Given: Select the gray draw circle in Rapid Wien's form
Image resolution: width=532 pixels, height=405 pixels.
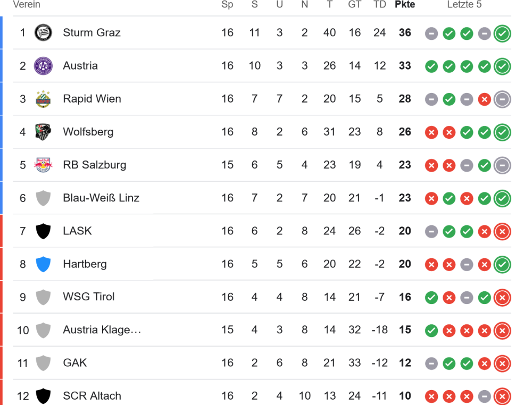Looking at the screenshot, I should [x=431, y=99].
